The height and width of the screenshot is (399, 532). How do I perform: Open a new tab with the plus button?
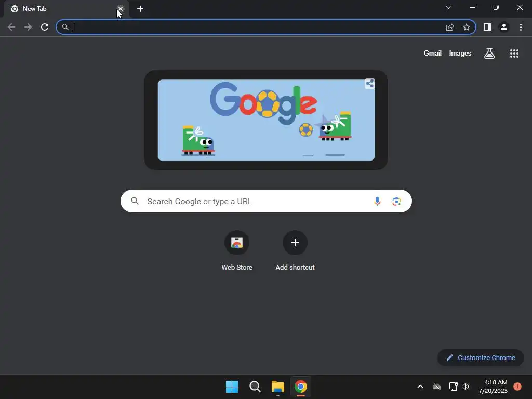pos(140,9)
